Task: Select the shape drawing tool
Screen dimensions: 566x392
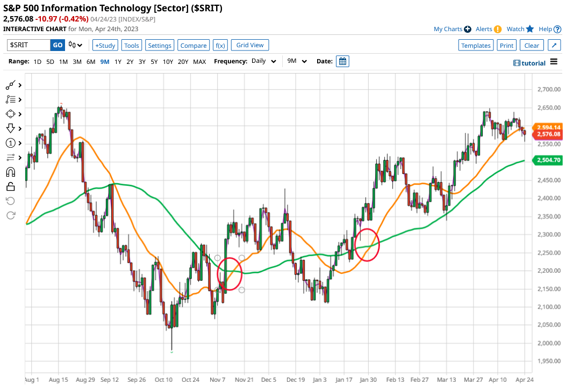Action: [11, 114]
